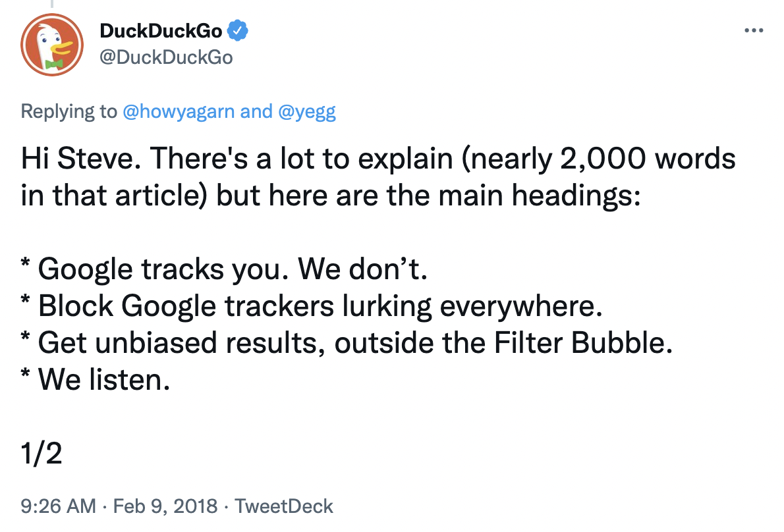The height and width of the screenshot is (532, 784).
Task: Click the 'Hi Steve' opening line of the tweet
Action: [x=378, y=159]
